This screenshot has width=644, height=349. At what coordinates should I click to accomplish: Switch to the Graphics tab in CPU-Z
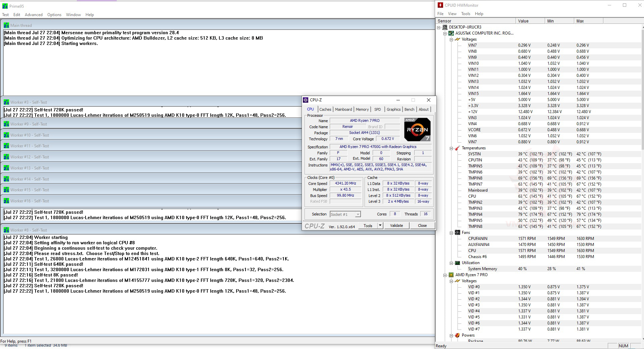pos(393,109)
